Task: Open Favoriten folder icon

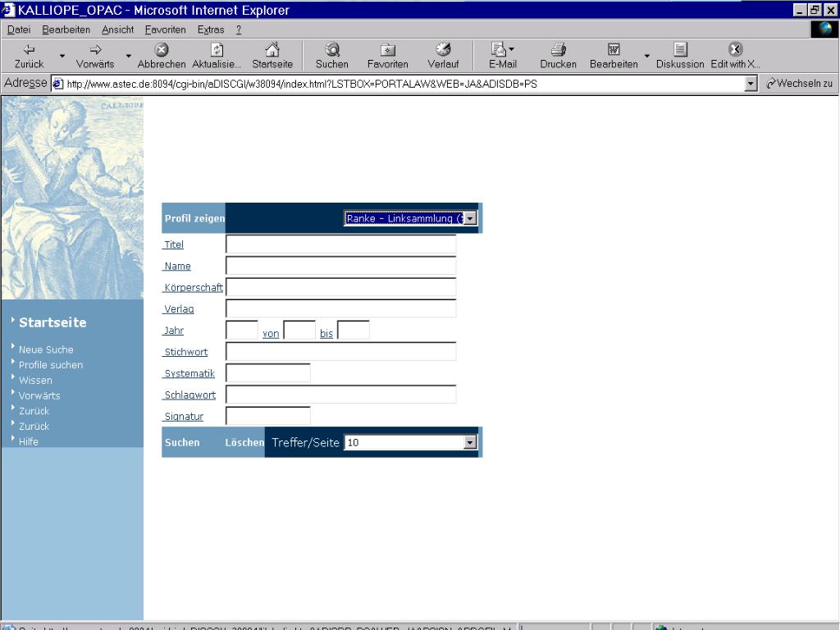Action: tap(387, 50)
